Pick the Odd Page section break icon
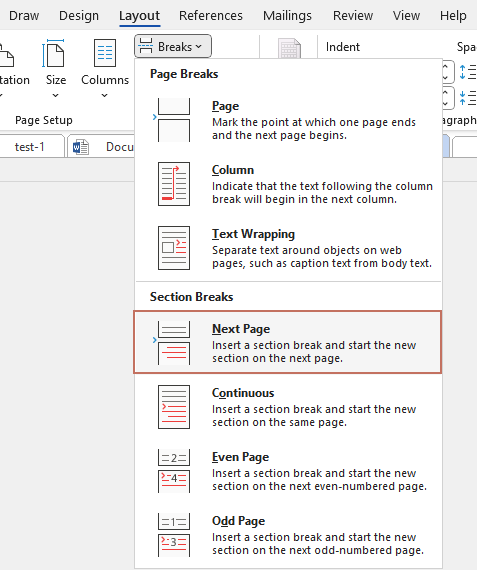 tap(174, 535)
